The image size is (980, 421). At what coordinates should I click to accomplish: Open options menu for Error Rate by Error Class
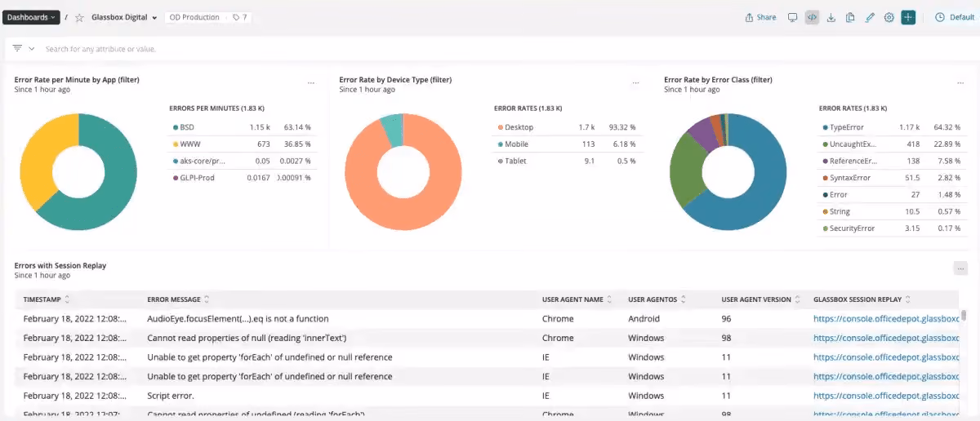click(x=961, y=82)
